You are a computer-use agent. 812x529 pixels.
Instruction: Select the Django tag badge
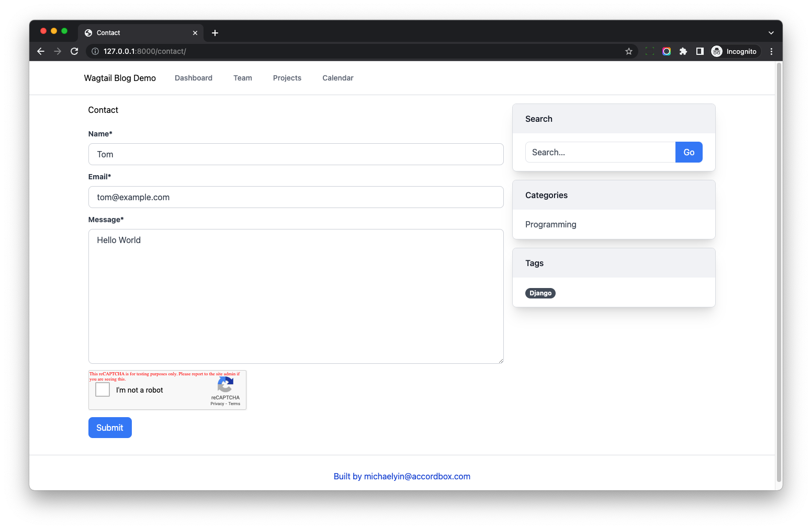[x=540, y=293]
